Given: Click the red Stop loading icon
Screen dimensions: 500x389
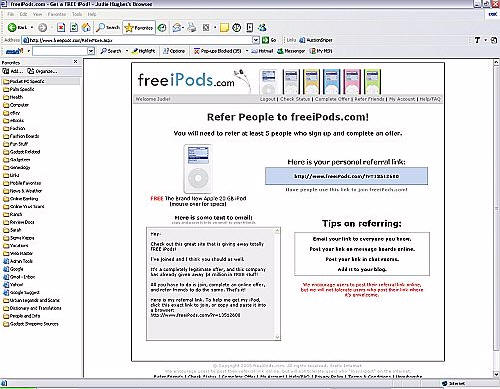Looking at the screenshot, I should coord(61,28).
